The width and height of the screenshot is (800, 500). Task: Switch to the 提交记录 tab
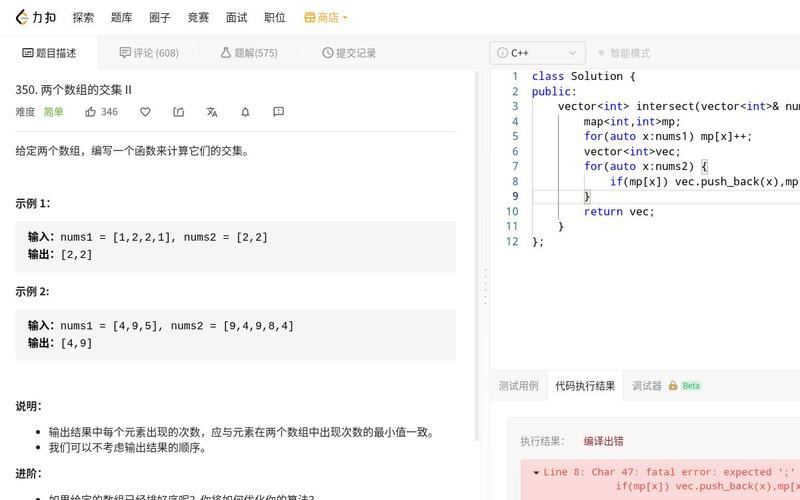click(x=349, y=53)
